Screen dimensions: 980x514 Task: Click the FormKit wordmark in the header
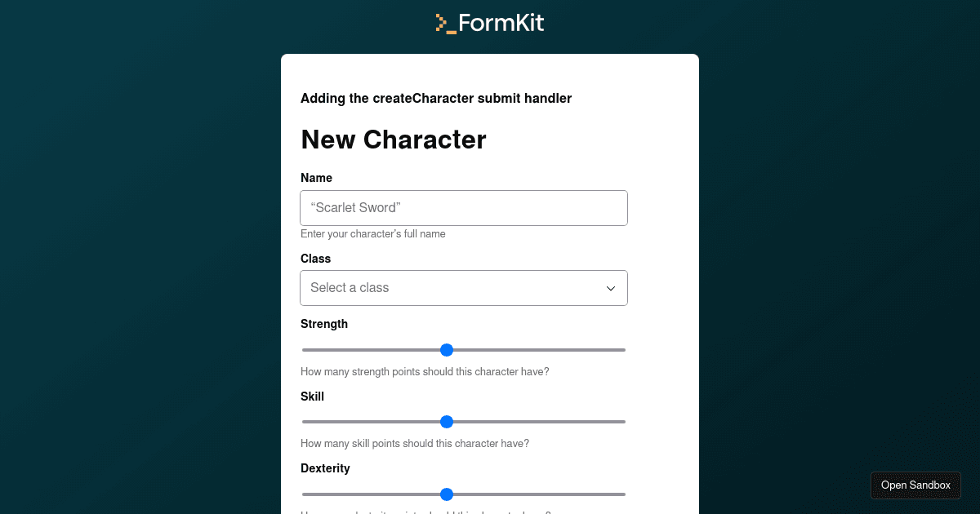500,23
